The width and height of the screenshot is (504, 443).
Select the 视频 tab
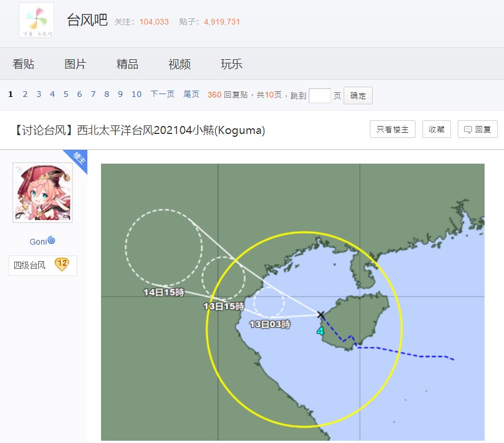[179, 64]
